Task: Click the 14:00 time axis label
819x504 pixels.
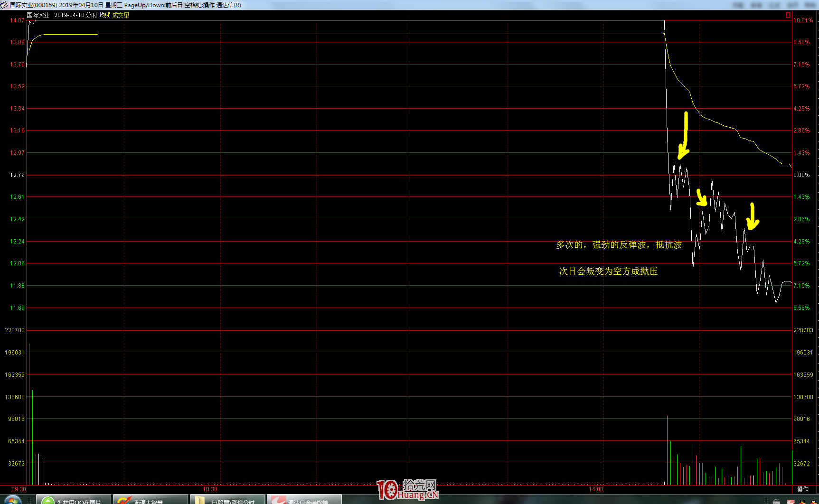Action: coord(596,489)
